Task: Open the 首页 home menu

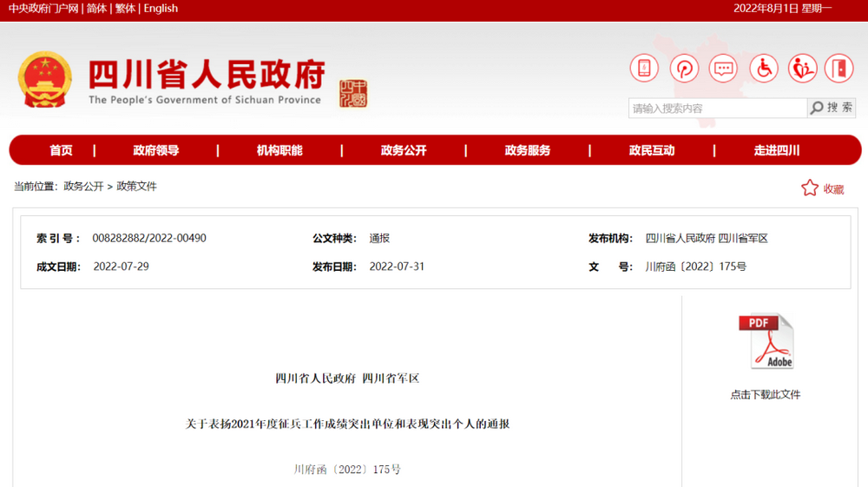Action: (61, 150)
